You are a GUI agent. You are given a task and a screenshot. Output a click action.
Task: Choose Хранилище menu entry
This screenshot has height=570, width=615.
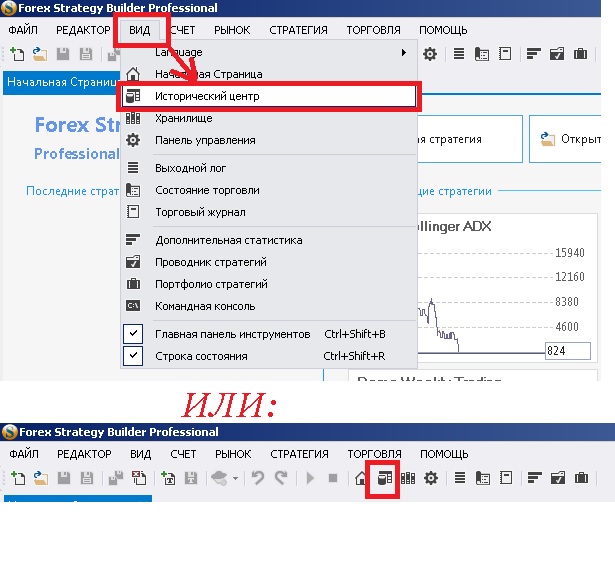tap(269, 118)
